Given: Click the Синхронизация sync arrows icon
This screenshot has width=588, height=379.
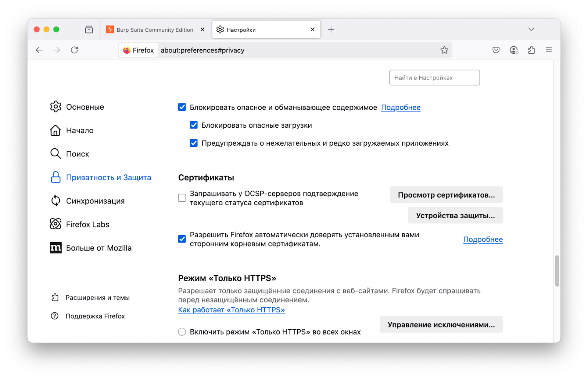Looking at the screenshot, I should pyautogui.click(x=55, y=201).
